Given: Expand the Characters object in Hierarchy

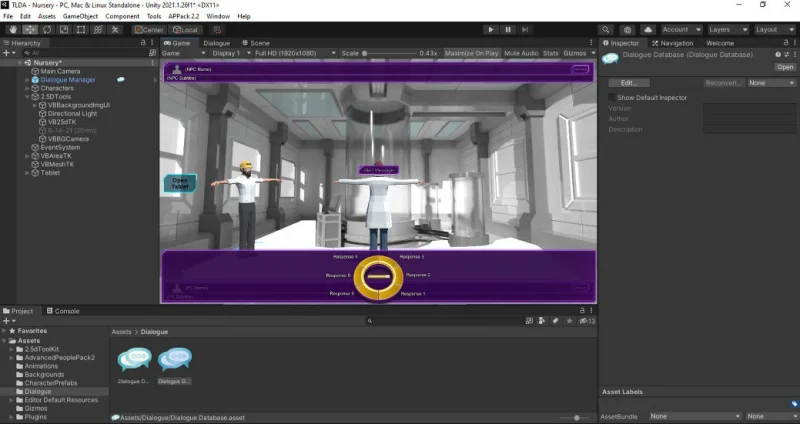Looking at the screenshot, I should [26, 88].
